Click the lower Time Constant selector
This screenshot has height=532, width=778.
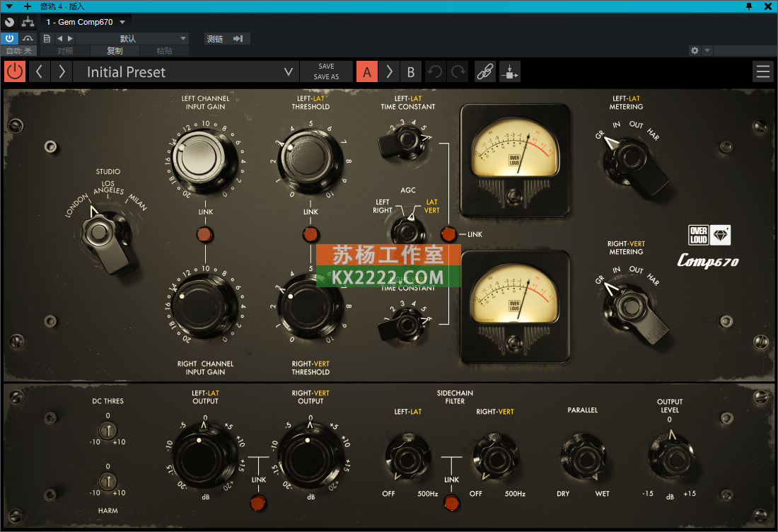(x=404, y=324)
